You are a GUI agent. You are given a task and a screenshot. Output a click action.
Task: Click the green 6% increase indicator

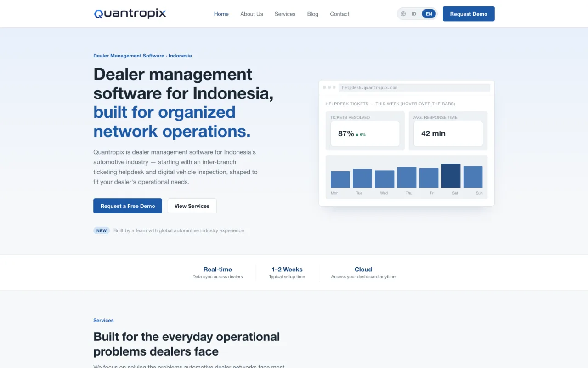click(x=361, y=135)
